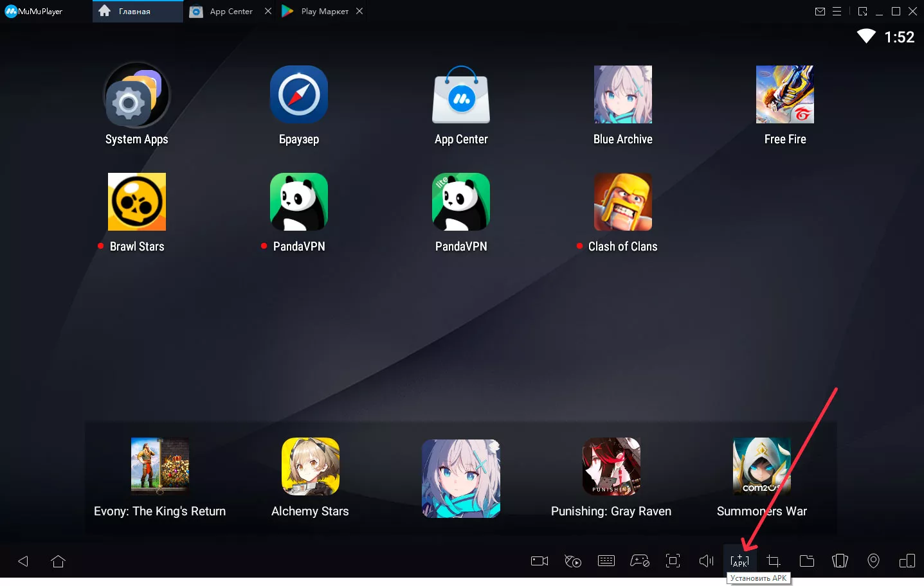Screen dimensions: 924x586
Task: Start screen recording with camera icon
Action: (539, 561)
